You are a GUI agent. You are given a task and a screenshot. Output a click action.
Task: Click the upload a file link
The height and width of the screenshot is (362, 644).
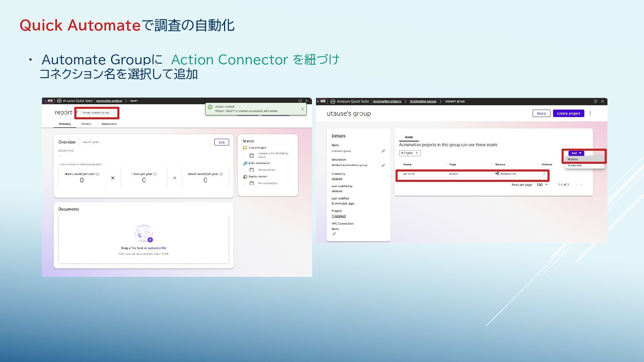tap(157, 248)
